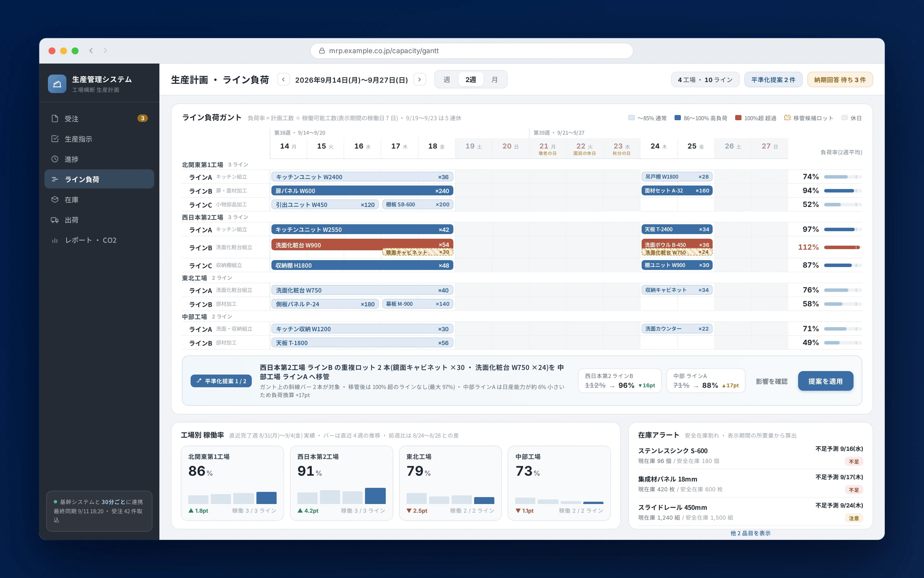The height and width of the screenshot is (578, 924).
Task: Click the 出荷 truck icon in sidebar
Action: 55,220
